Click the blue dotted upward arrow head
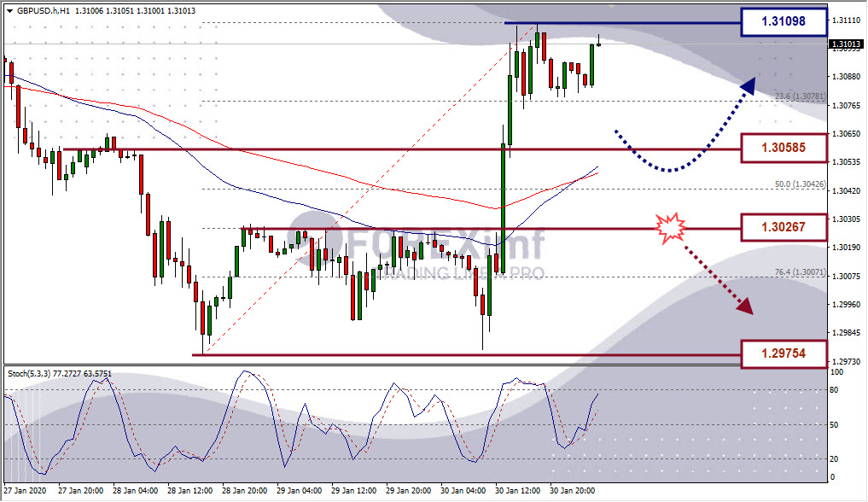868x502 pixels. (x=748, y=87)
